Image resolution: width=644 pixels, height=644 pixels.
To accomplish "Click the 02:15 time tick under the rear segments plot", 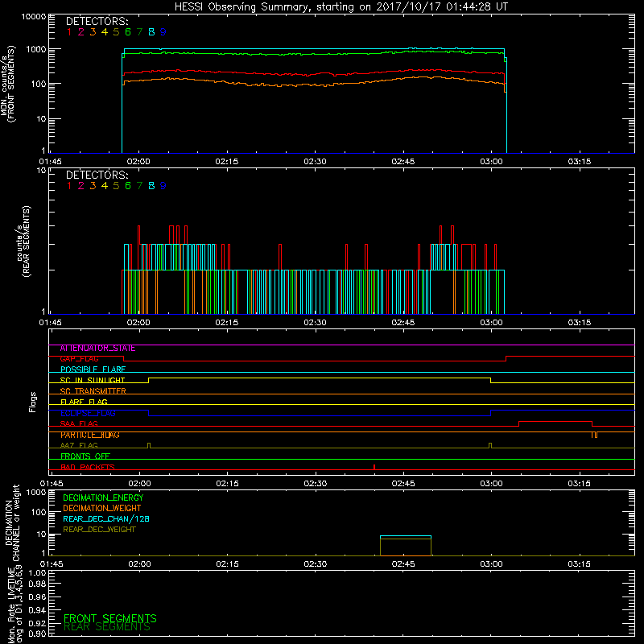I will pyautogui.click(x=227, y=323).
